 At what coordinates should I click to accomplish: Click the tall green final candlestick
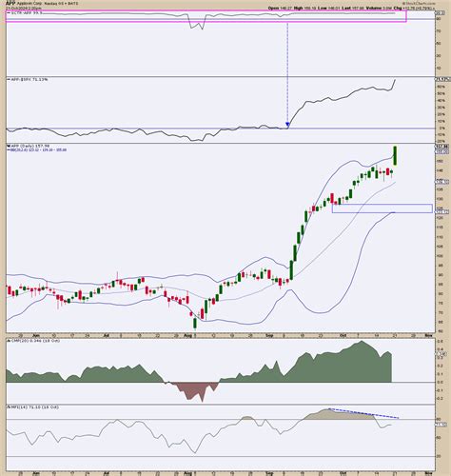tap(396, 155)
